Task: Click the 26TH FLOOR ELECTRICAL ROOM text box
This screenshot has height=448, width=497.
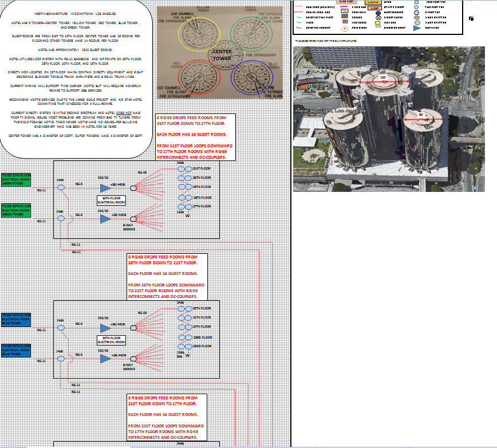Action: (x=113, y=339)
